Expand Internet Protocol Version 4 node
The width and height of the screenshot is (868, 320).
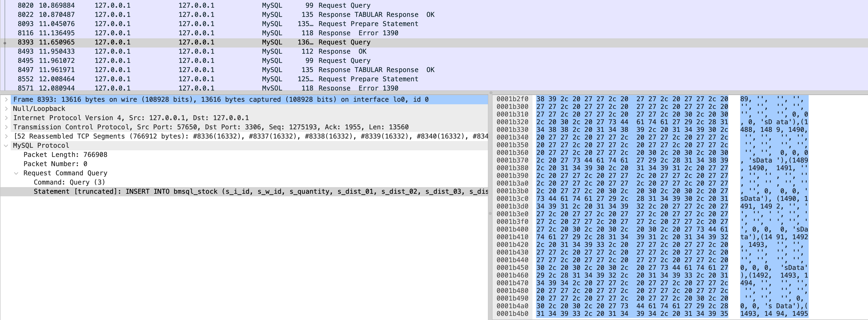point(6,118)
